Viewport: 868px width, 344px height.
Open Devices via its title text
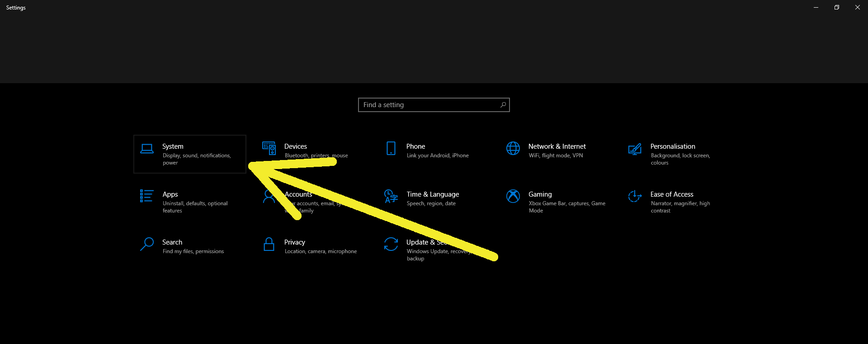296,146
